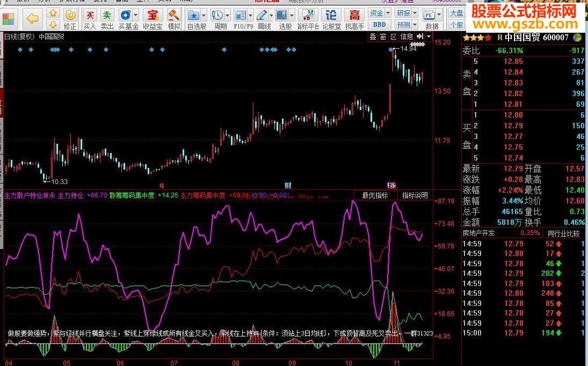
Task: Click the 14.94 high price label on chart
Action: tap(408, 48)
